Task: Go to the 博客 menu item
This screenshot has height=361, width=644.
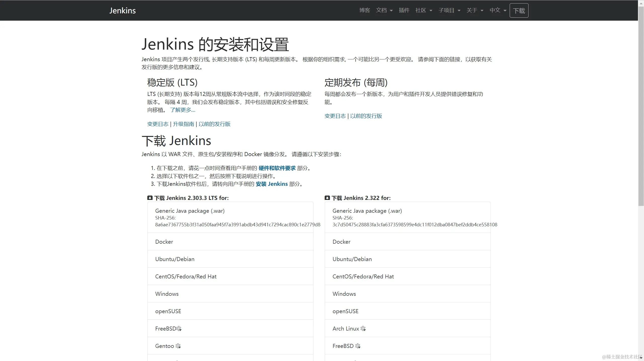Action: pos(365,10)
